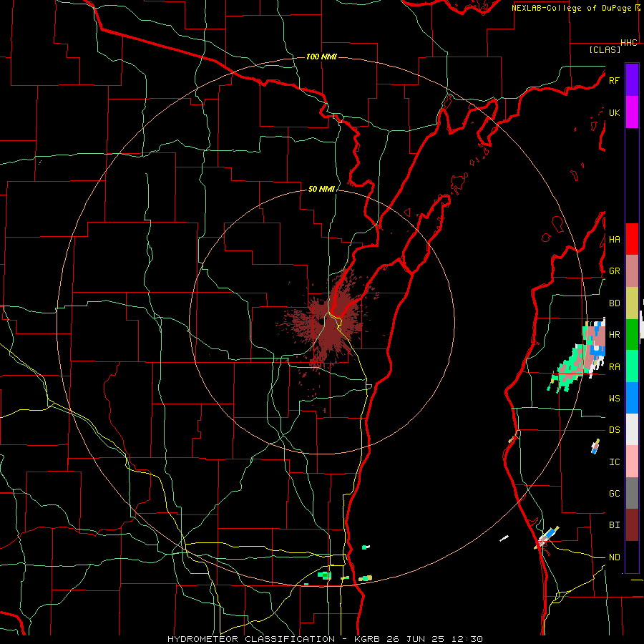Image resolution: width=644 pixels, height=644 pixels.
Task: Click the maroon biological echo cluster at radar center
Action: tap(328, 324)
